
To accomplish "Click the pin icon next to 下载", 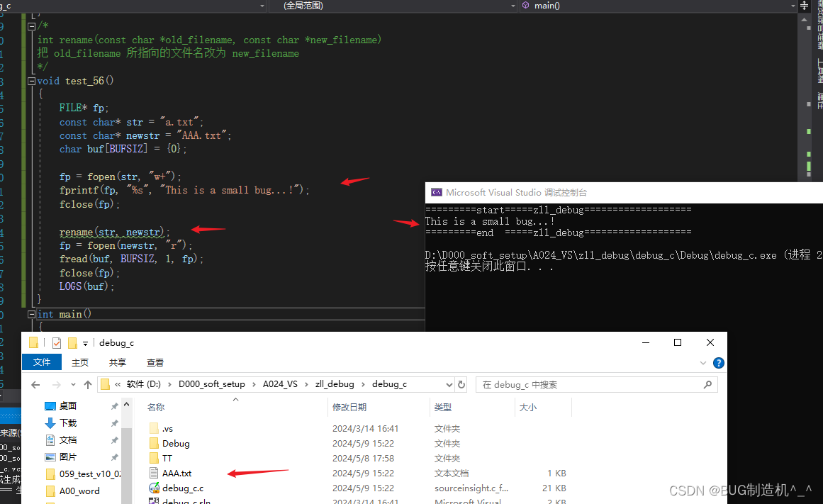I will (114, 423).
